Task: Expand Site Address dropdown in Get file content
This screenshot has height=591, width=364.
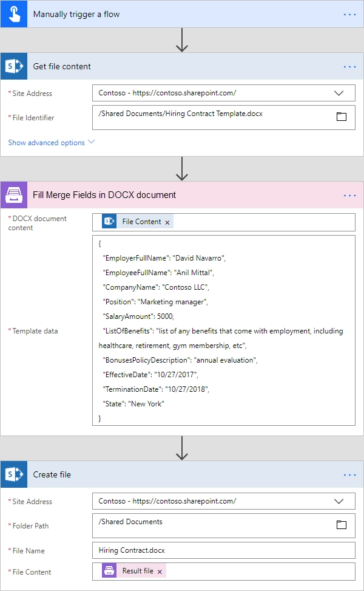Action: tap(339, 93)
